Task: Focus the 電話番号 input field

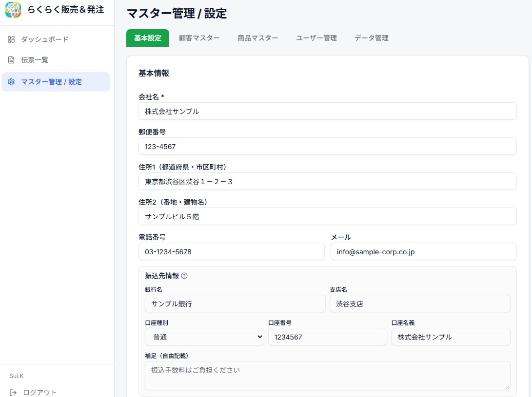Action: coord(232,251)
